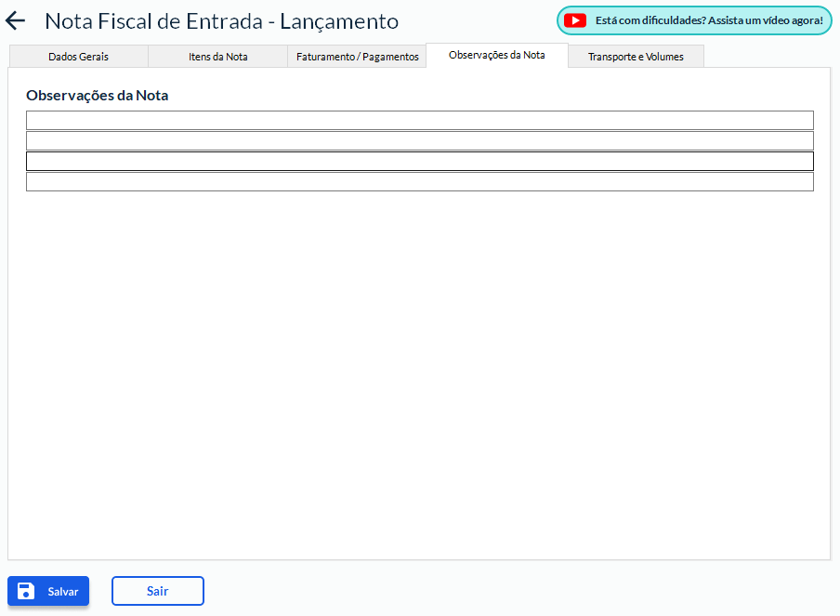The height and width of the screenshot is (616, 840).
Task: Open the Itens da Nota tab
Action: [x=217, y=57]
